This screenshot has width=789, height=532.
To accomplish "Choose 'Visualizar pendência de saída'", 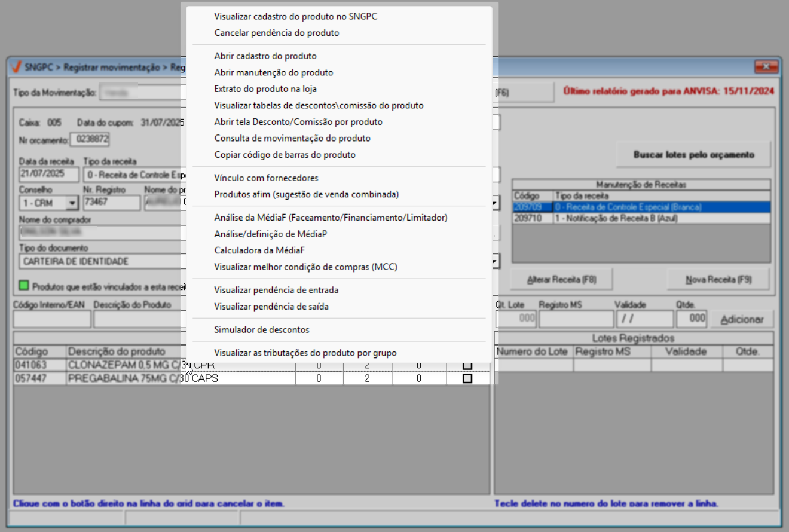I will (271, 307).
